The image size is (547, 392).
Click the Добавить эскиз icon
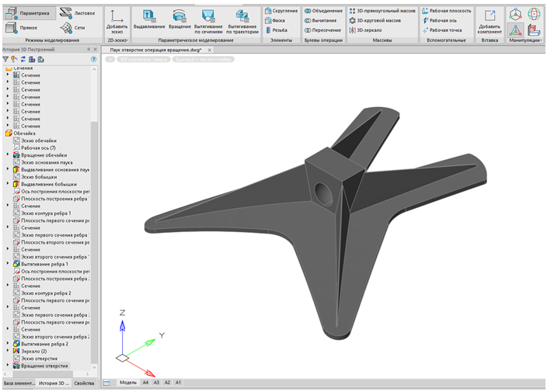117,20
